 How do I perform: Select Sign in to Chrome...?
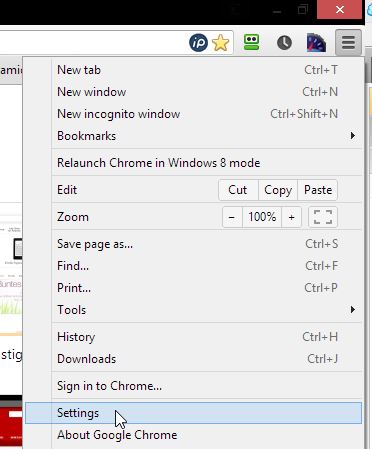click(207, 386)
